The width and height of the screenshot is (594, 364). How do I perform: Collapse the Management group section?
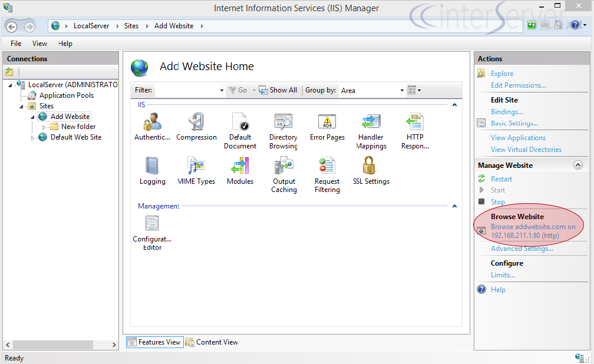coord(454,206)
